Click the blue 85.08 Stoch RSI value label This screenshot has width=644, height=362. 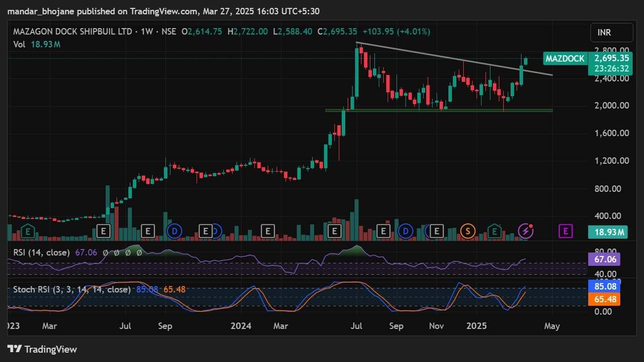(604, 286)
